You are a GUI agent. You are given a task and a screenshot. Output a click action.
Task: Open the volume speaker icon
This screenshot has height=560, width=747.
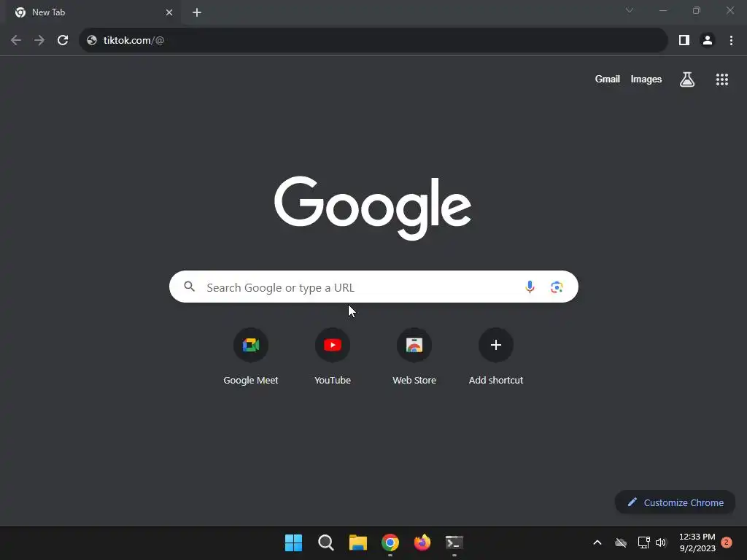click(x=661, y=542)
